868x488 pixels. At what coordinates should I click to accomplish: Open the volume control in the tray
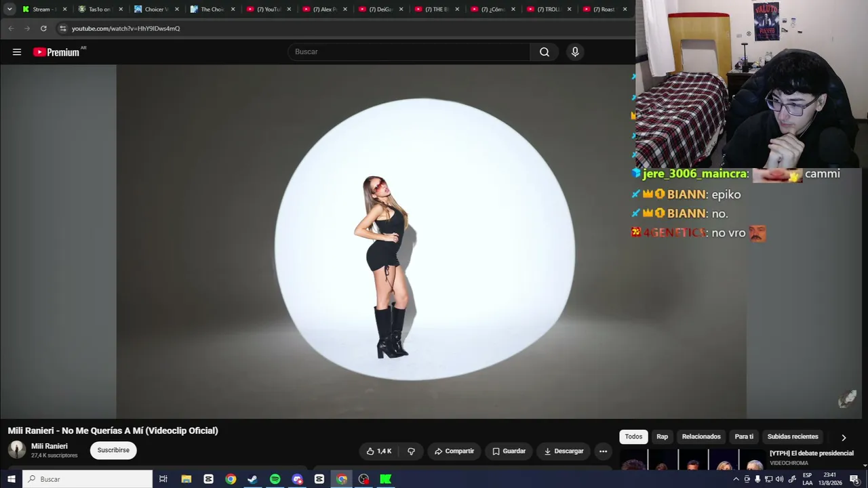779,479
